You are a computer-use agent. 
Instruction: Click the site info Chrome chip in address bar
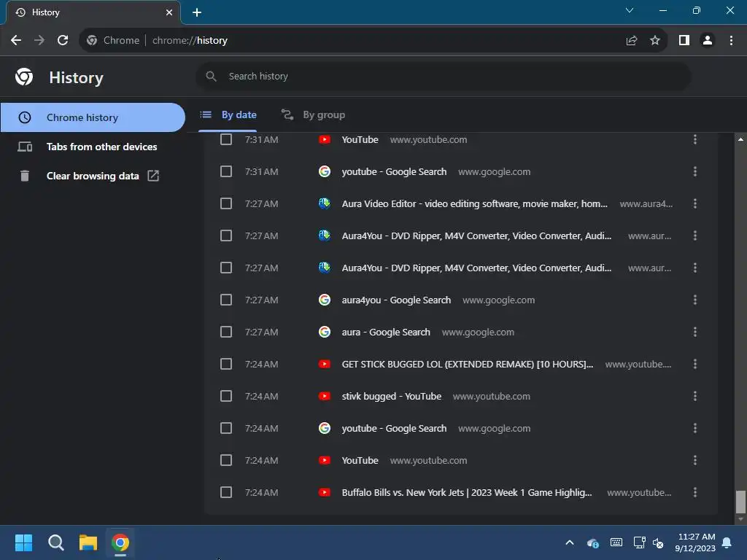click(x=113, y=41)
